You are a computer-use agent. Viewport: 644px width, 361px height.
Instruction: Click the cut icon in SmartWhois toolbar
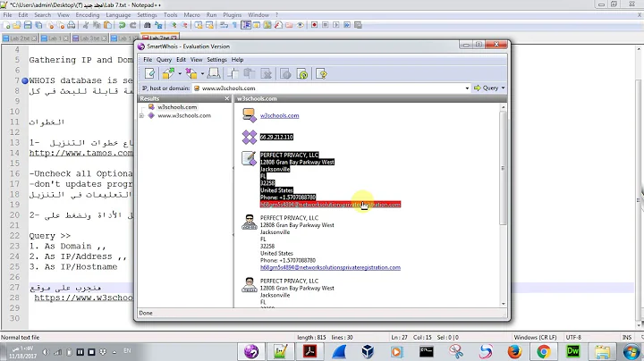(233, 74)
